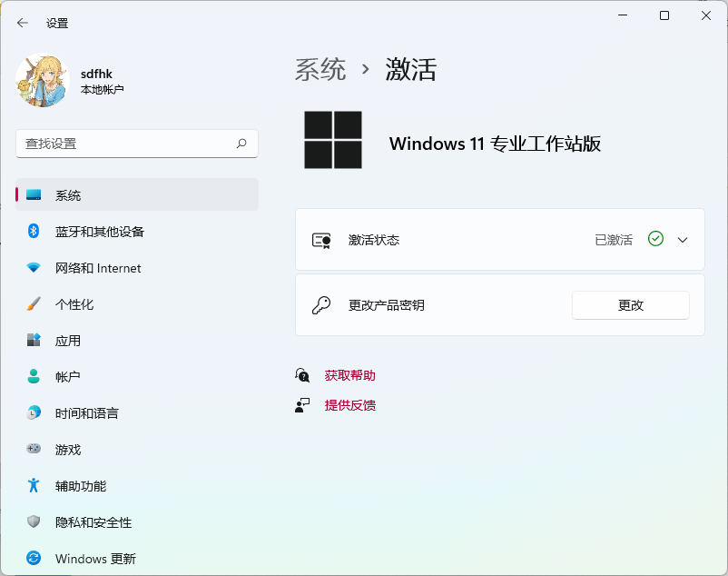Click the paintbrush 个性化 icon
728x576 pixels.
pos(34,303)
